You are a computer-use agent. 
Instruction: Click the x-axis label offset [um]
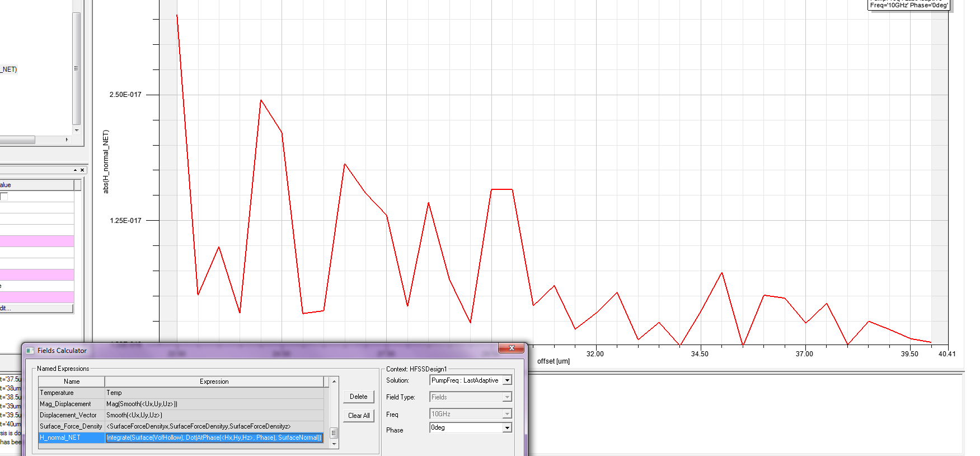[554, 361]
